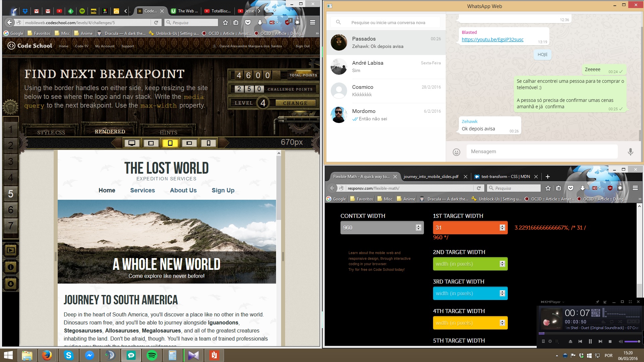Click 4th Target Width stepper arrows
The image size is (644, 362).
click(502, 323)
